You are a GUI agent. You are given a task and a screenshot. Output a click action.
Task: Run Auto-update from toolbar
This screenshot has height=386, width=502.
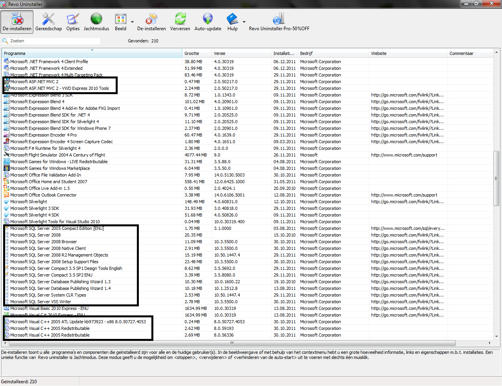tap(208, 22)
